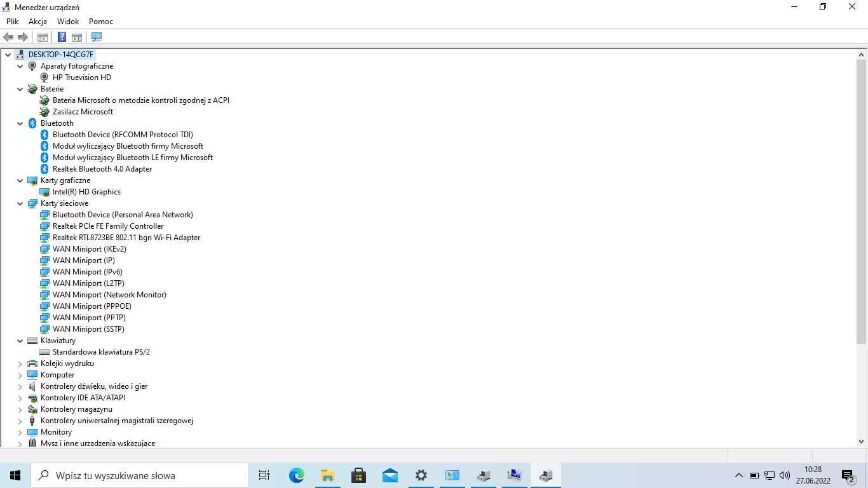Screen dimensions: 868x488
Task: Click the webcam icon beside HP Truevision HD
Action: tap(44, 78)
